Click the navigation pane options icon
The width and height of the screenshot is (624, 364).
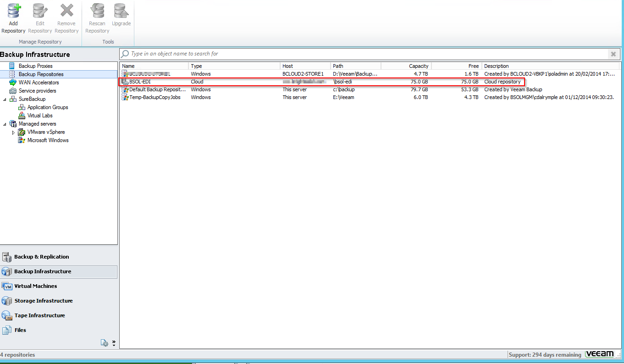105,343
